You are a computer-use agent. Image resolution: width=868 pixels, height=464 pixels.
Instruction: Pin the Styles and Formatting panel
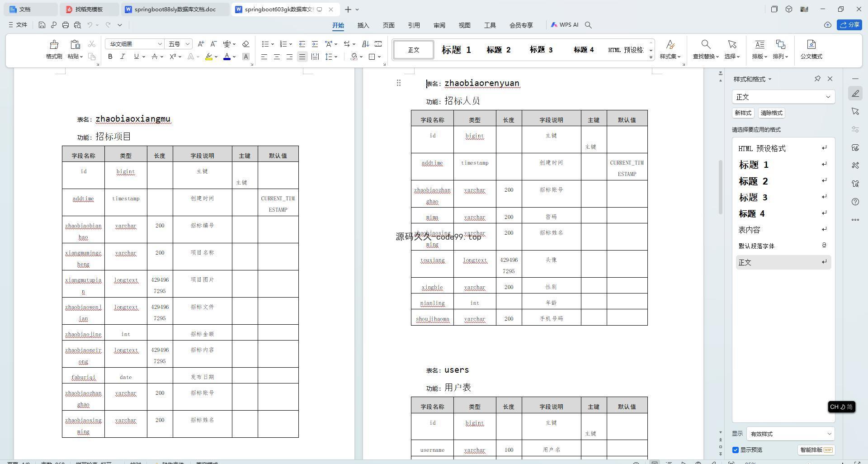(x=817, y=79)
